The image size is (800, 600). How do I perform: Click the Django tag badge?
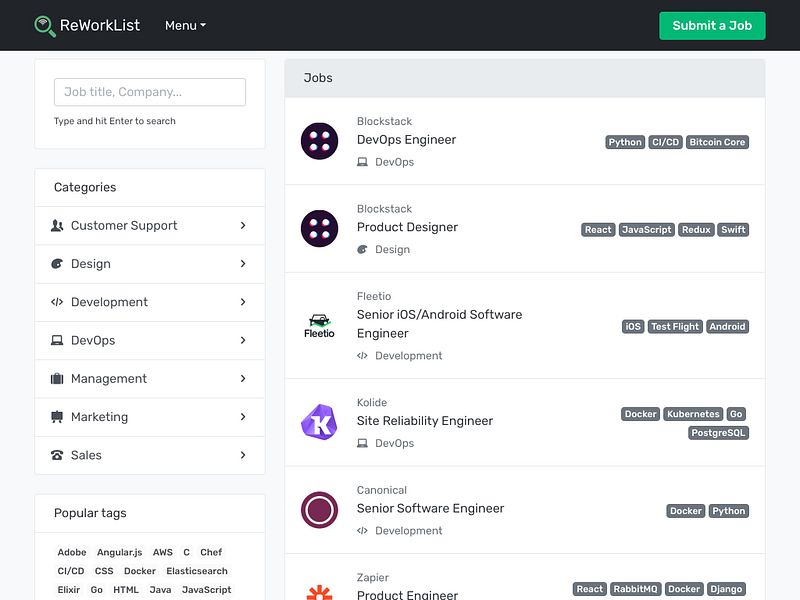pyautogui.click(x=726, y=589)
